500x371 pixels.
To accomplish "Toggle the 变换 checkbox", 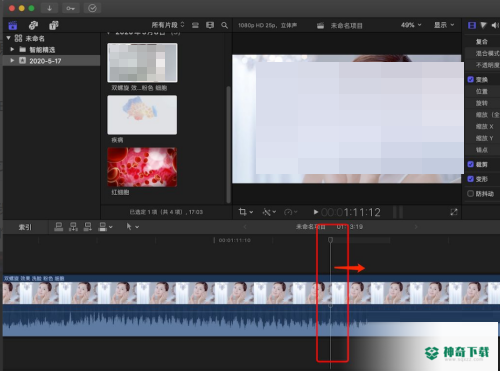I will 471,79.
